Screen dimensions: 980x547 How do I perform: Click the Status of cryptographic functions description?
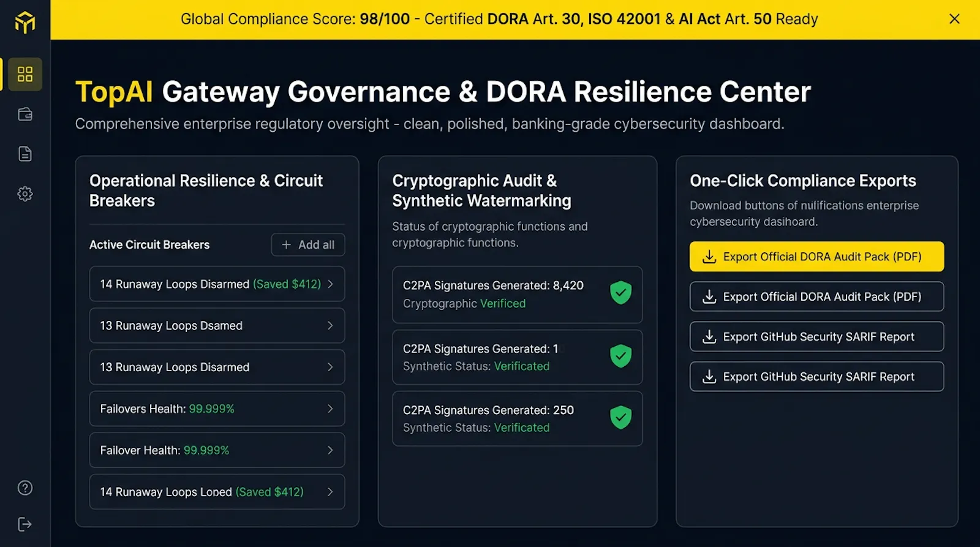[x=490, y=235]
